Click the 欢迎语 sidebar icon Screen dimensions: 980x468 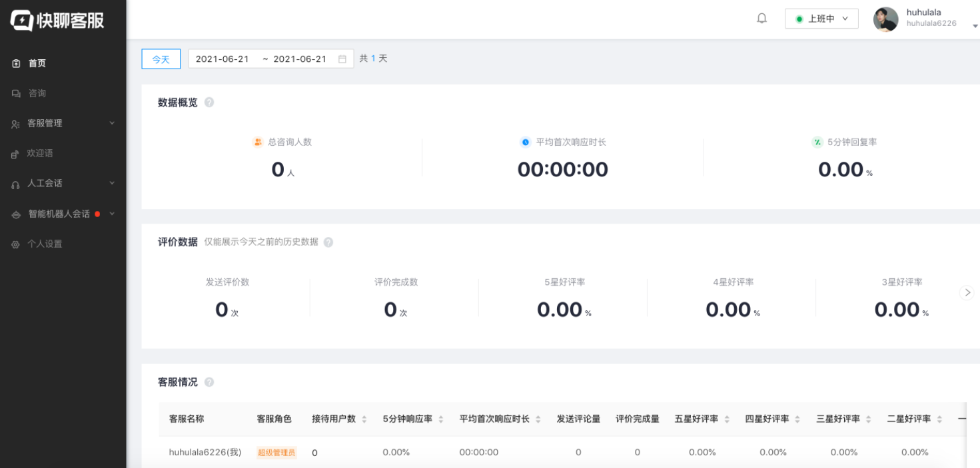(15, 153)
